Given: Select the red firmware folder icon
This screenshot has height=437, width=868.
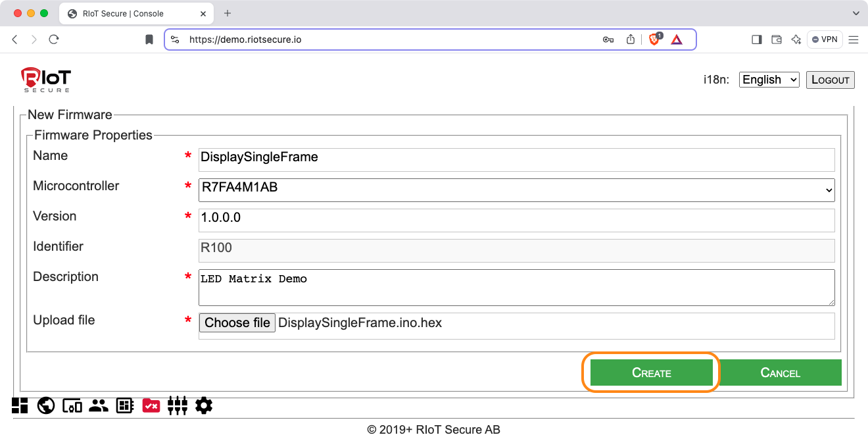Looking at the screenshot, I should 151,405.
